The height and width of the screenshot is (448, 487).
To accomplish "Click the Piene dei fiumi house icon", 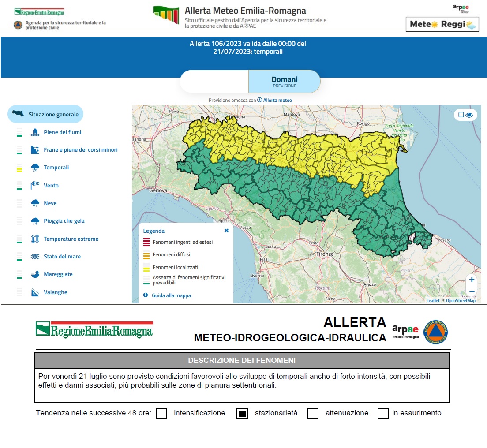I will 35,132.
